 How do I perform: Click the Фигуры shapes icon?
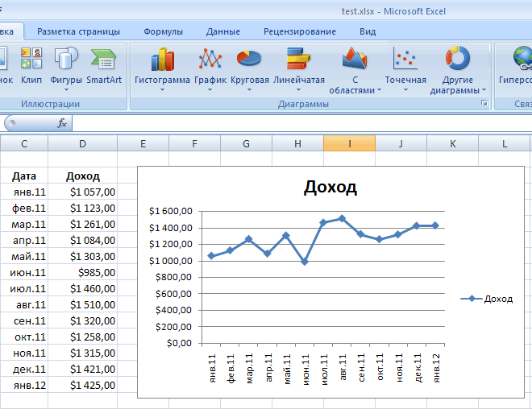click(x=66, y=58)
